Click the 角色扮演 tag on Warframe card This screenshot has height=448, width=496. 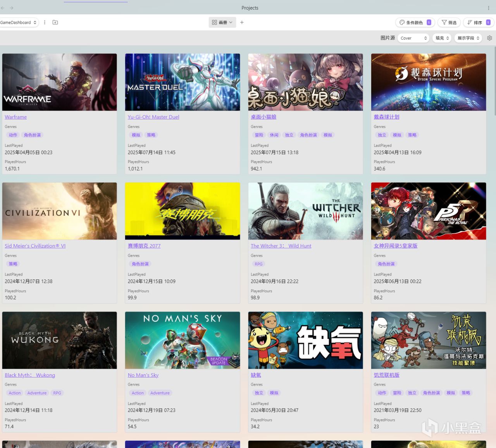32,135
